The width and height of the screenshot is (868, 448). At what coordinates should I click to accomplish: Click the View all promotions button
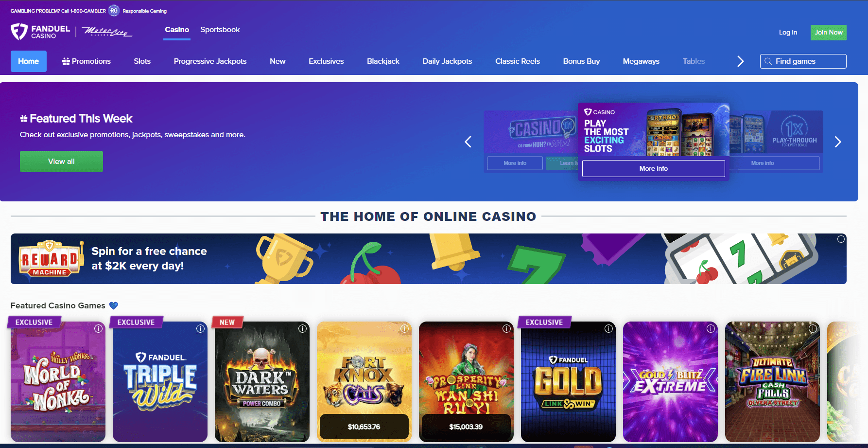61,161
